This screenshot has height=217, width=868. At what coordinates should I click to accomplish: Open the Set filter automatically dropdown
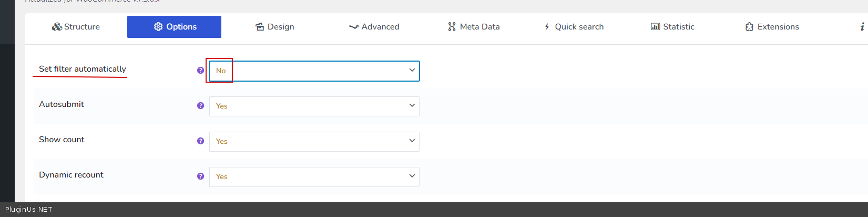point(314,71)
